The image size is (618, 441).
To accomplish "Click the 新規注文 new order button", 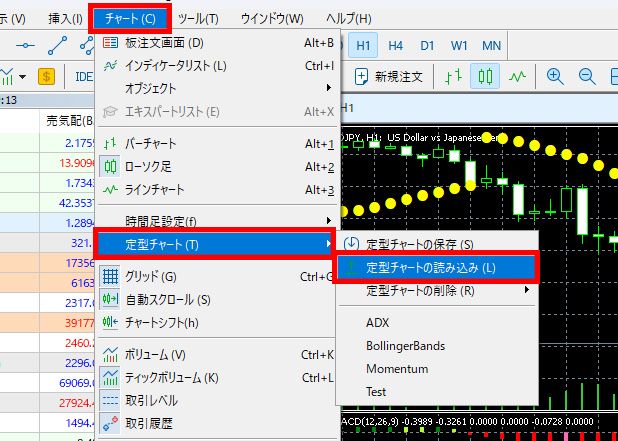I will coord(390,76).
